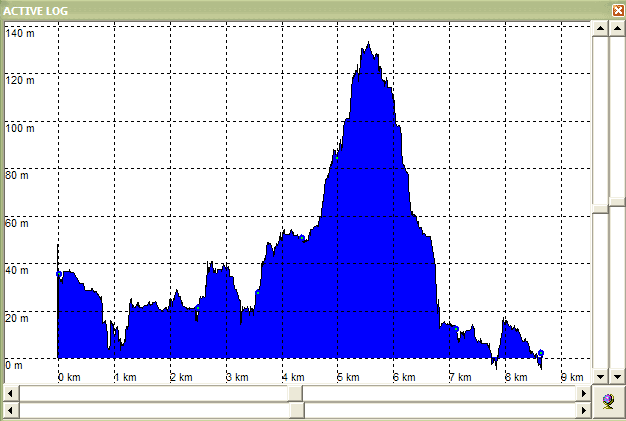Screen dimensions: 626x421
Task: Click the '120 m' elevation label
Action: [20, 81]
